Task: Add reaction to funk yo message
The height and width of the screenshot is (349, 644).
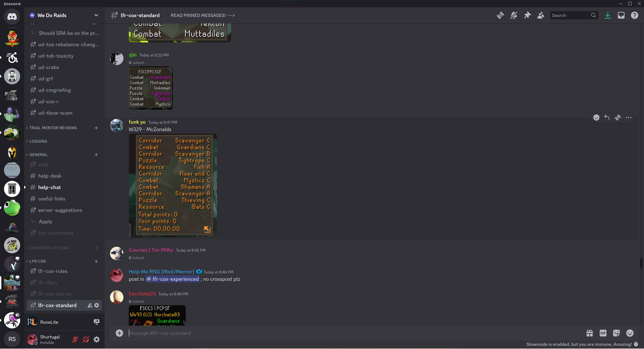Action: pos(596,117)
